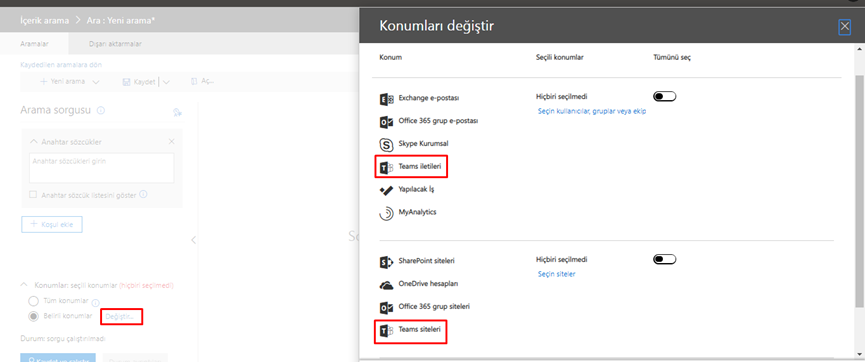Click the Office 365 grup e-postası Outlook icon
The image size is (865, 362).
[x=386, y=122]
